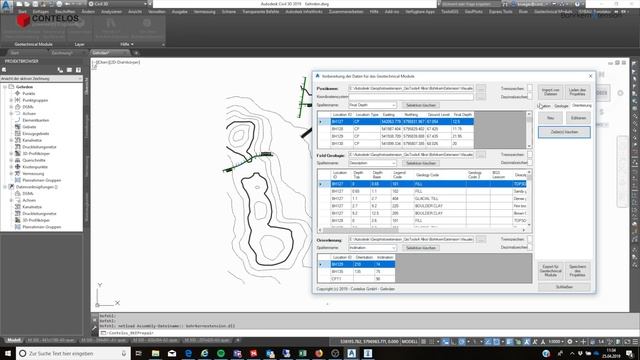Click the Windows taskbar search box
This screenshot has height=360, width=640.
[x=73, y=353]
